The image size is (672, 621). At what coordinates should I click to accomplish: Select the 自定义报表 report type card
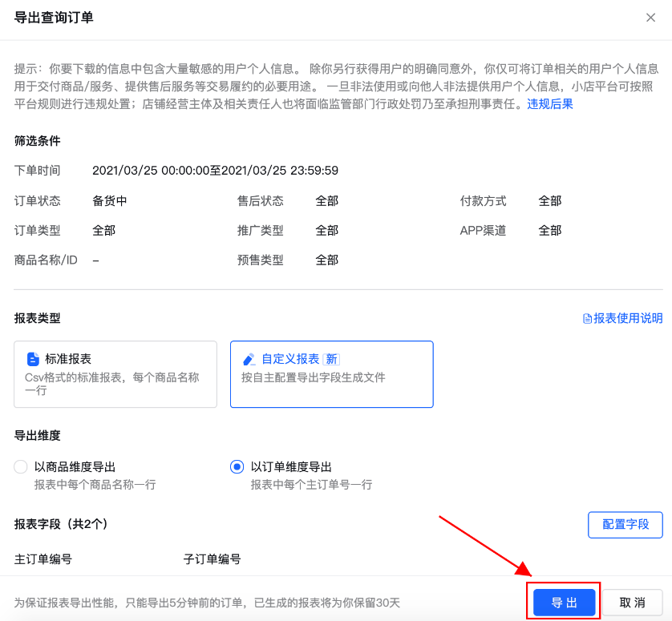[332, 374]
